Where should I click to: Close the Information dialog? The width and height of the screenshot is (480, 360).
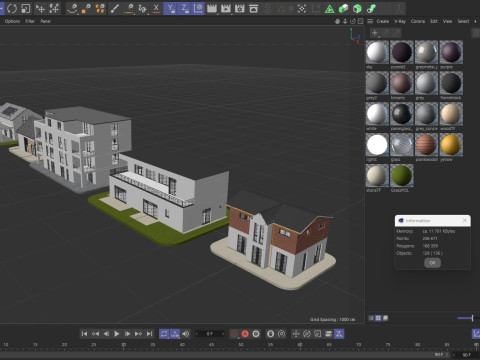click(x=465, y=220)
